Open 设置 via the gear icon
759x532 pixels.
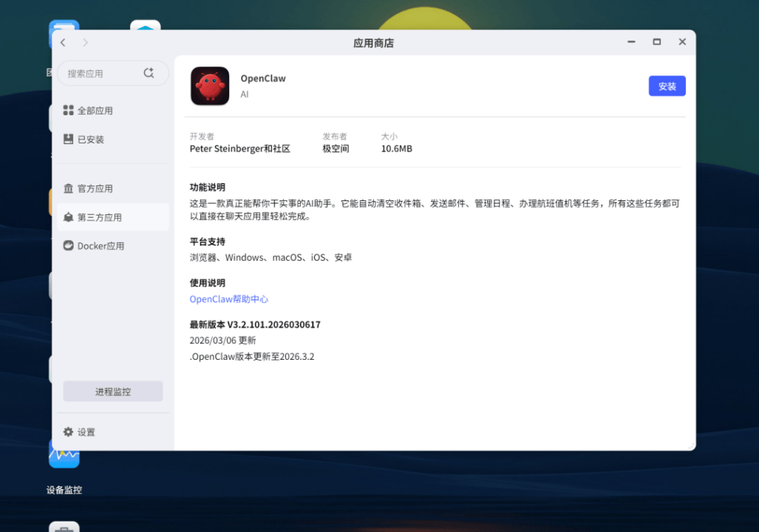click(x=69, y=432)
